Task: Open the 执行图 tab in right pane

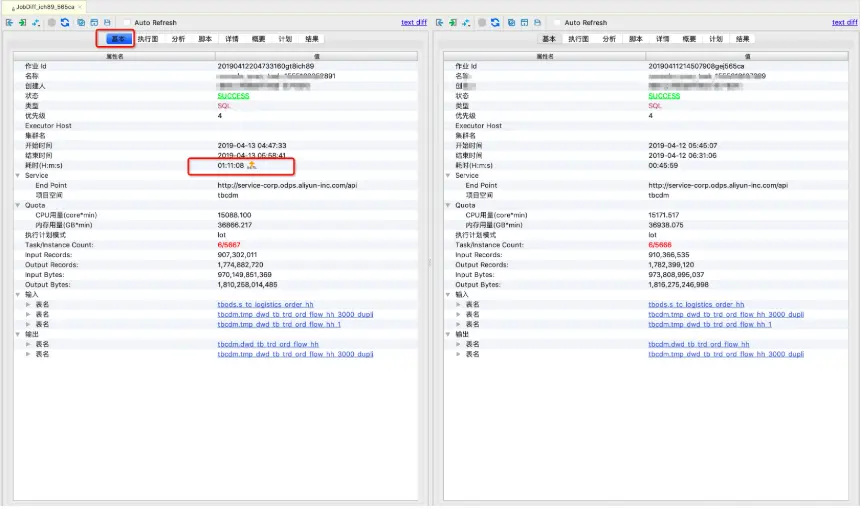Action: point(578,39)
